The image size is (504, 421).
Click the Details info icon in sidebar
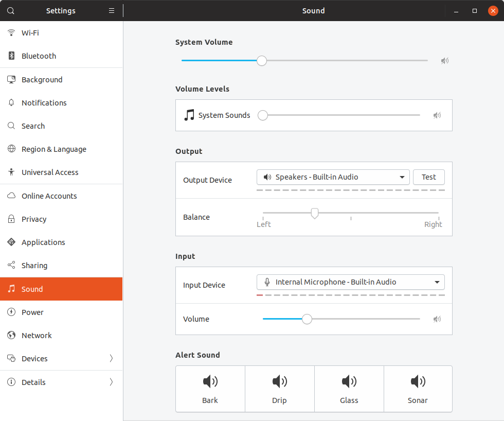click(x=11, y=382)
